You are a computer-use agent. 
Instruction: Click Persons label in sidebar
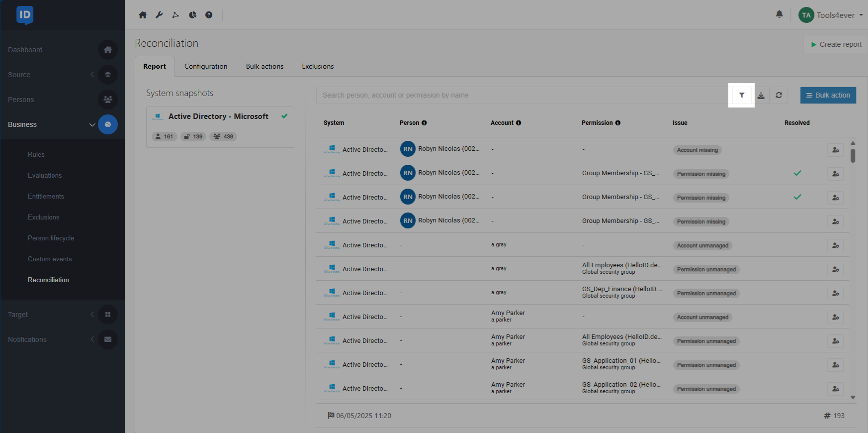tap(21, 100)
